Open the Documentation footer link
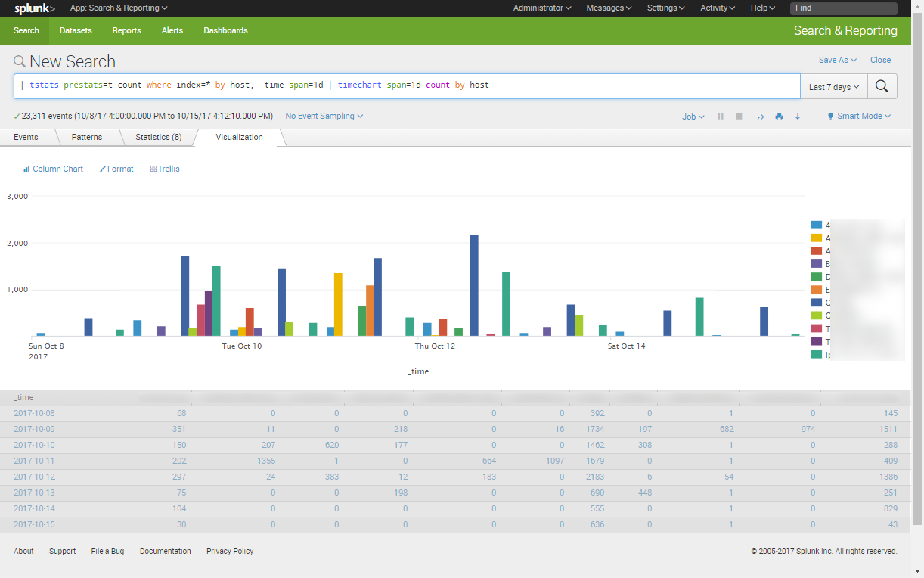Image resolution: width=924 pixels, height=578 pixels. pyautogui.click(x=165, y=551)
